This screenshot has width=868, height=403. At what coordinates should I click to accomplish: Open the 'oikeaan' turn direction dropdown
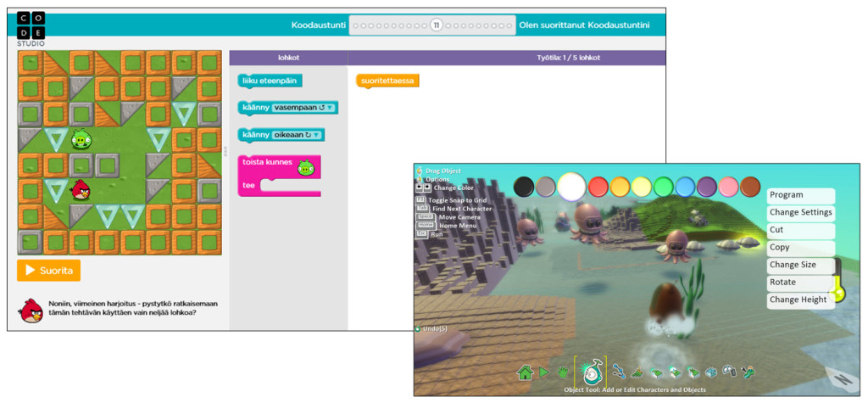point(298,135)
